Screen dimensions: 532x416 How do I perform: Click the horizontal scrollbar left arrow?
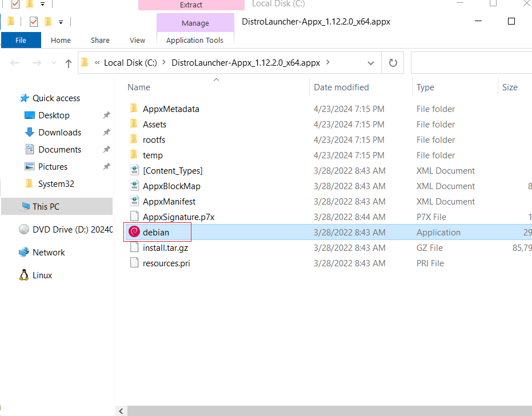(x=121, y=411)
